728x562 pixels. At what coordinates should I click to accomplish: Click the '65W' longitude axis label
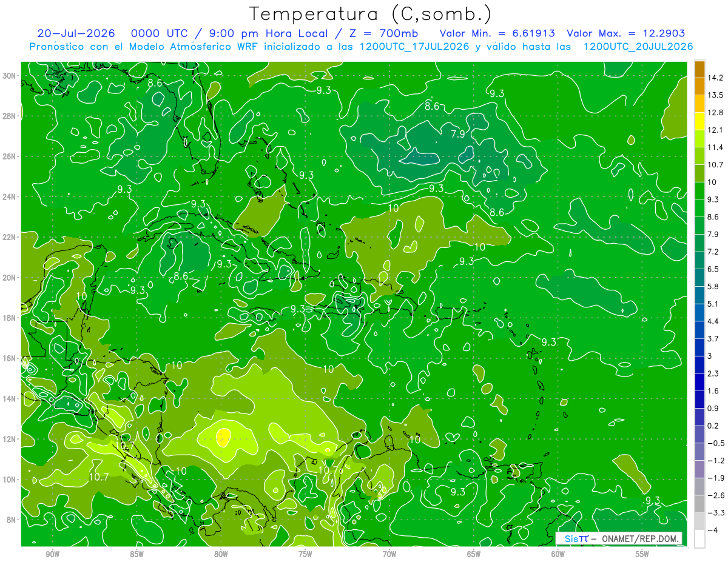click(474, 554)
